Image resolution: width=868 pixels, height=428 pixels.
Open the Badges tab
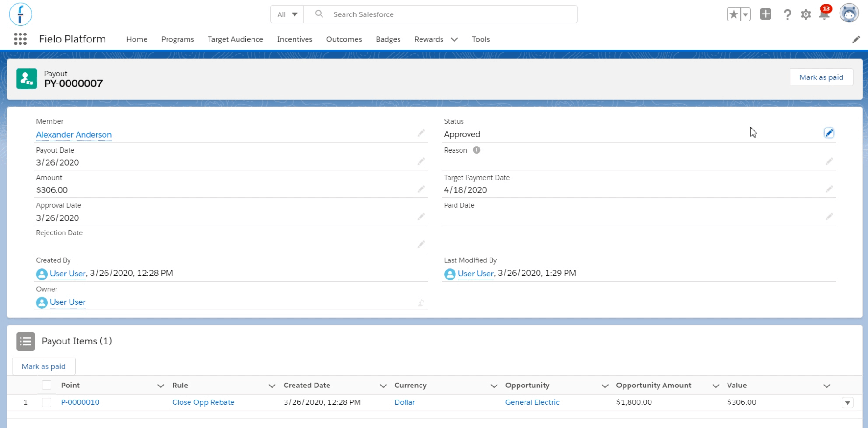click(388, 39)
